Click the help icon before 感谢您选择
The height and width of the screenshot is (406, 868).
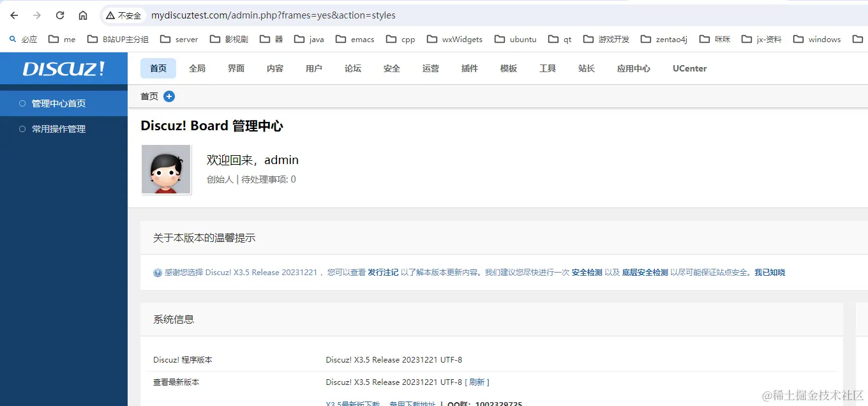pyautogui.click(x=158, y=273)
